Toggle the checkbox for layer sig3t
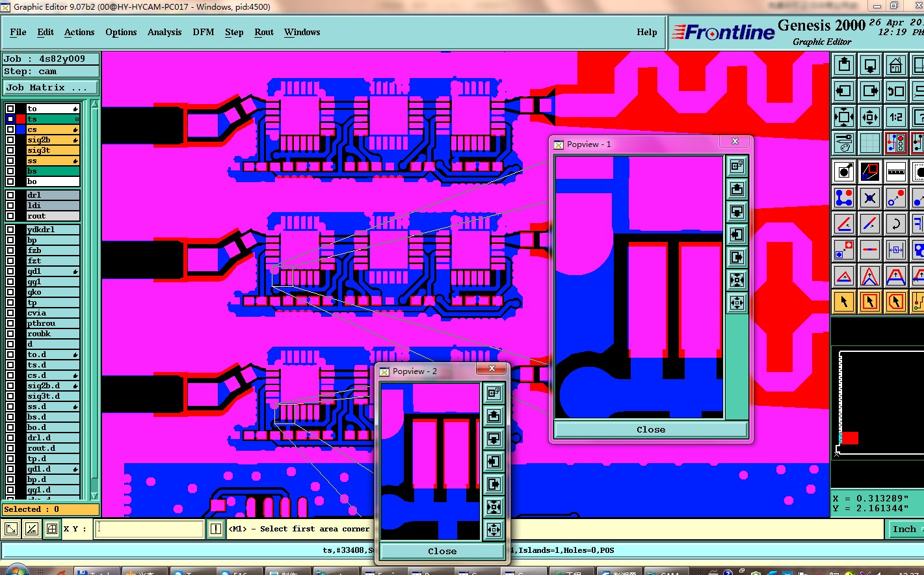924x575 pixels. tap(10, 150)
